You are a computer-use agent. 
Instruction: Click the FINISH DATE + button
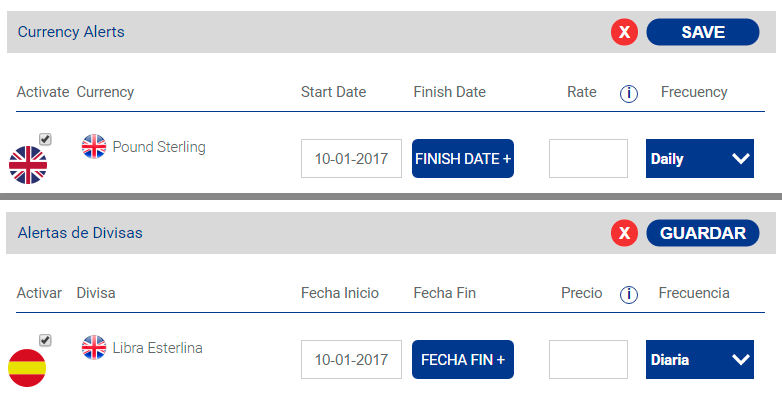point(463,159)
